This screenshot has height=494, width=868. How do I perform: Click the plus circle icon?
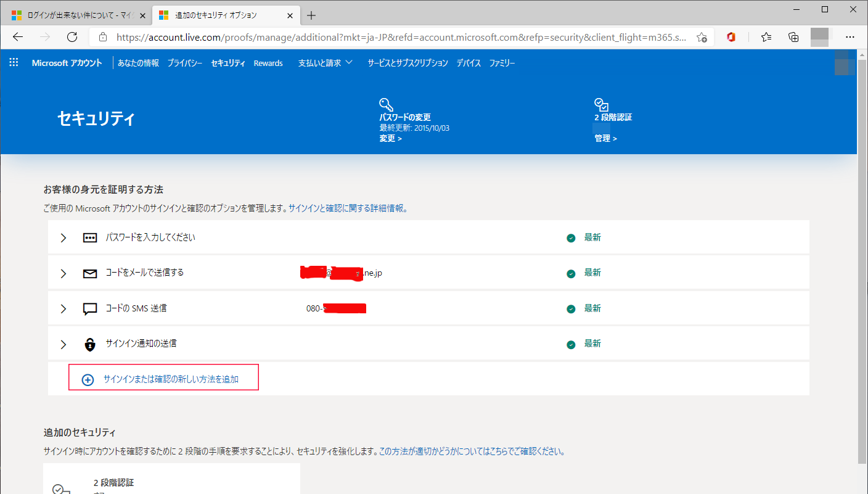(x=88, y=380)
